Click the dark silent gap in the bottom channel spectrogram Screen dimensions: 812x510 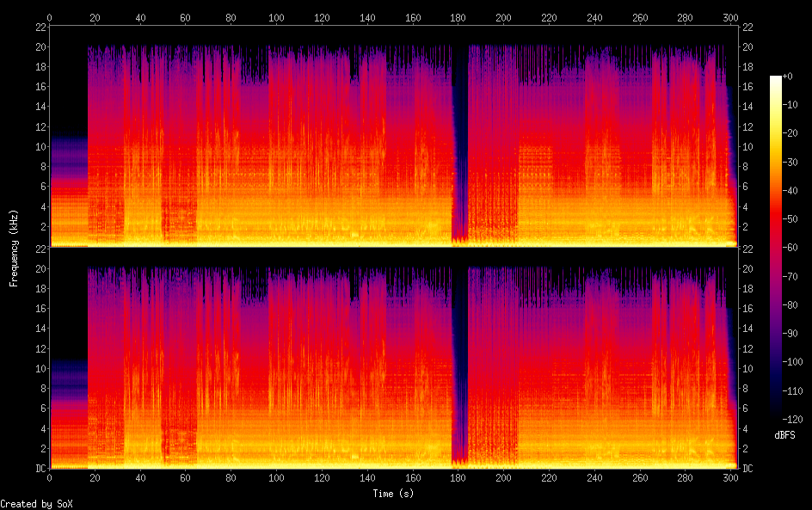(460, 361)
